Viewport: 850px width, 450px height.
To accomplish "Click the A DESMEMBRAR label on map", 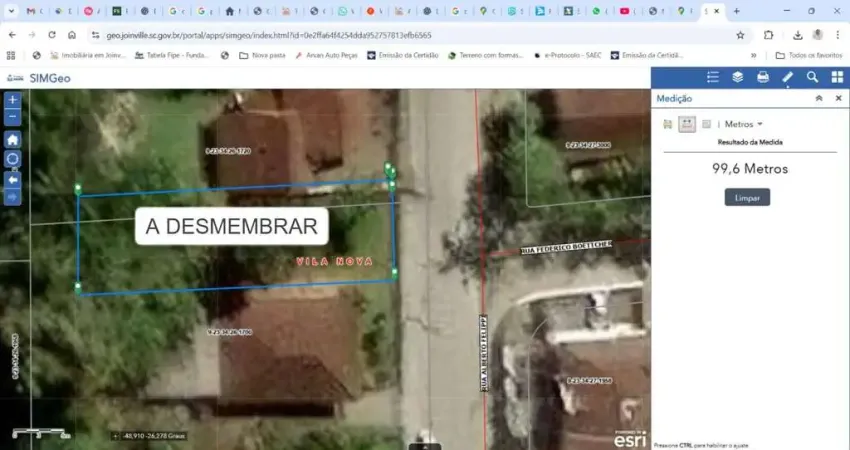I will (x=231, y=226).
